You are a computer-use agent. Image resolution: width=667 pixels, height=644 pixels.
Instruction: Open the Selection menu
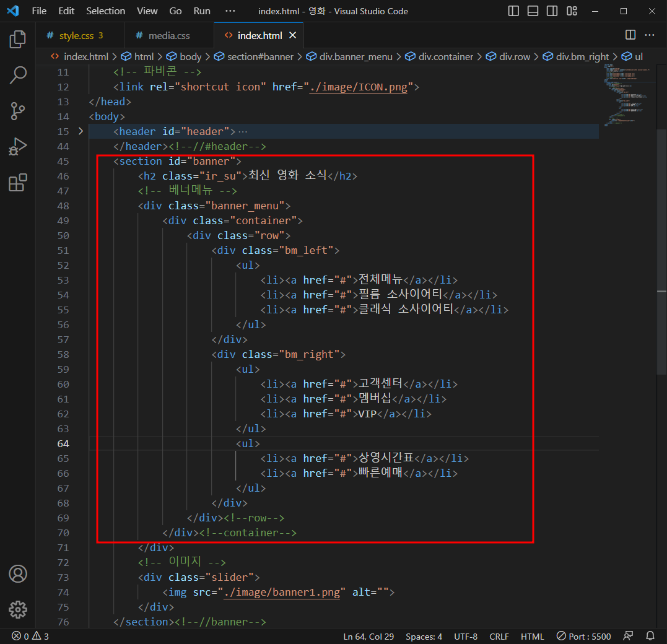tap(105, 11)
